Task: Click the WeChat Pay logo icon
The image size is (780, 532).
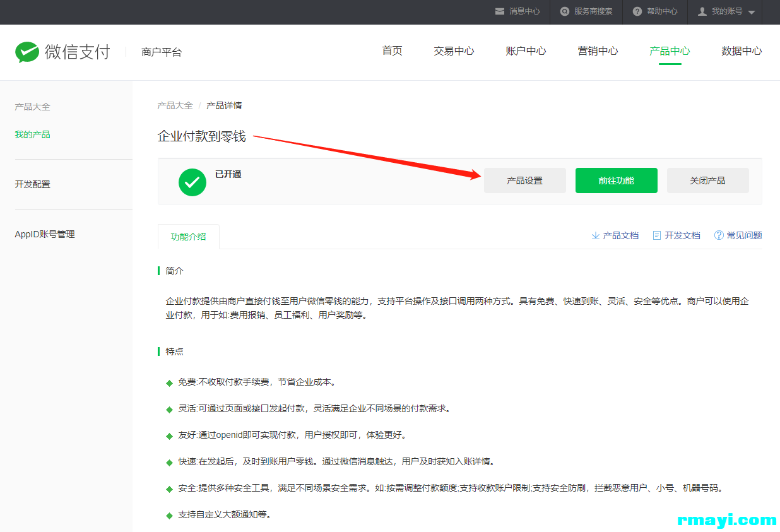Action: tap(27, 52)
